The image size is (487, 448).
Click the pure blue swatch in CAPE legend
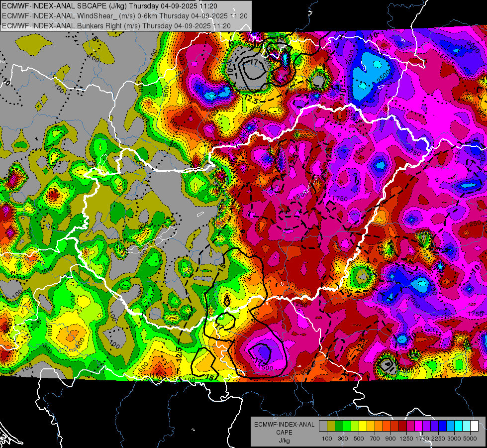(443, 426)
